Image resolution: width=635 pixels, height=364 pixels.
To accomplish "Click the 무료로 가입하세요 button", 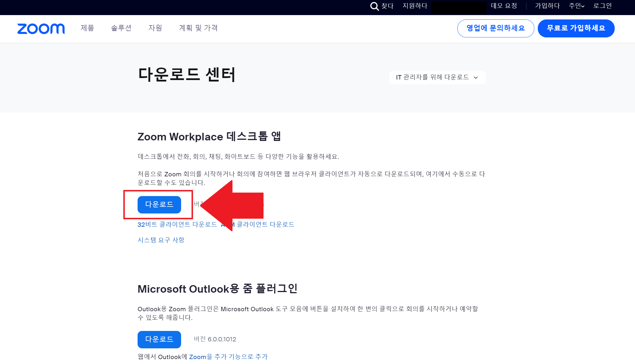I will click(576, 28).
